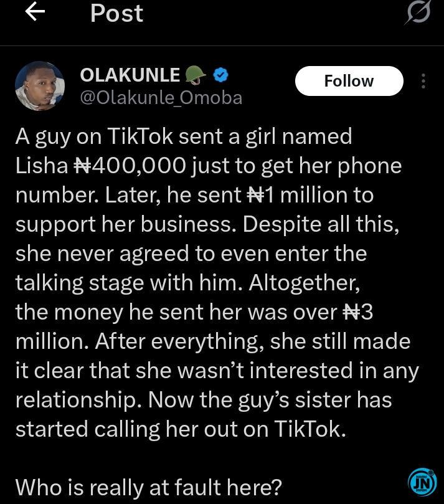Click the ₦400,000 amount in the post

(x=130, y=166)
